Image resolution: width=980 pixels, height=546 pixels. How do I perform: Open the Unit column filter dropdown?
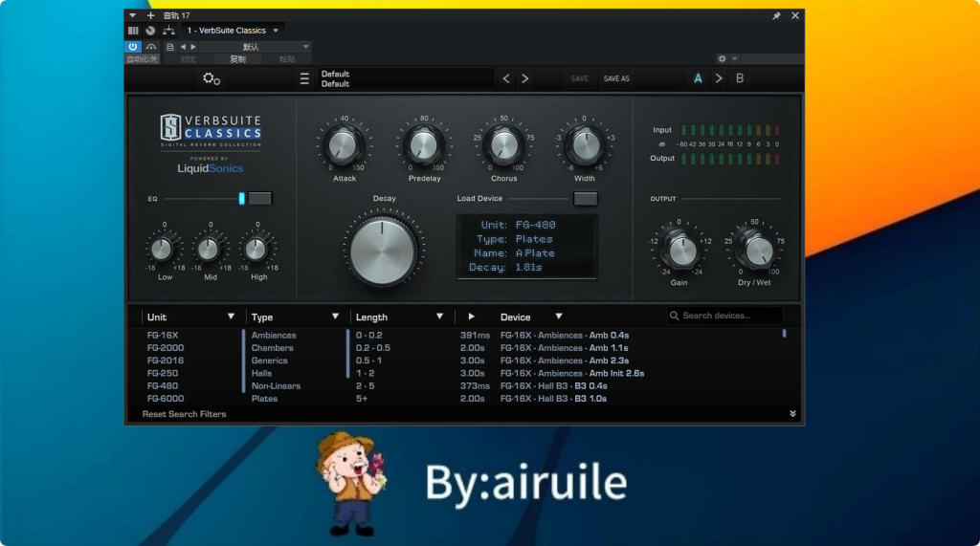click(x=231, y=317)
